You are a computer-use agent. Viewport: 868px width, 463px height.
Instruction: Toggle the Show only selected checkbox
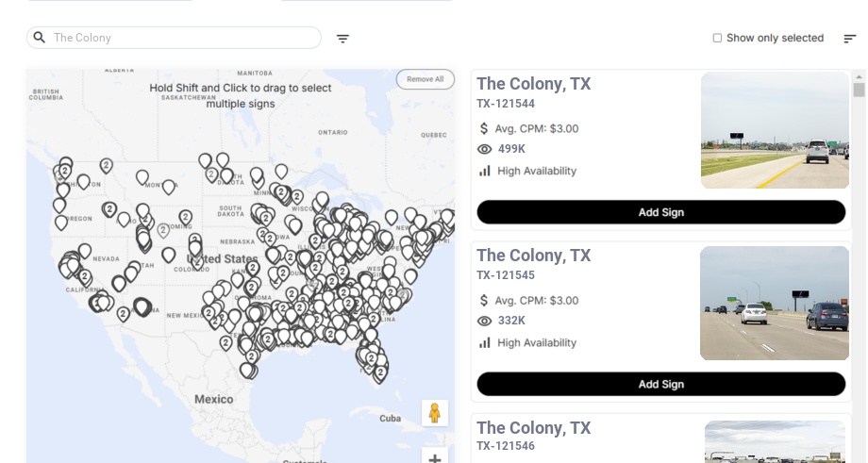[x=717, y=39]
